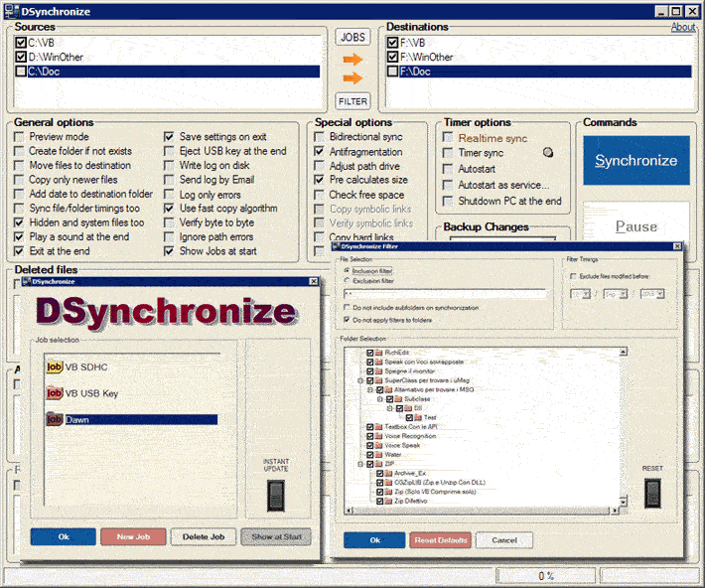Click folder icon of Test
Image resolution: width=705 pixels, height=588 pixels.
pos(418,417)
